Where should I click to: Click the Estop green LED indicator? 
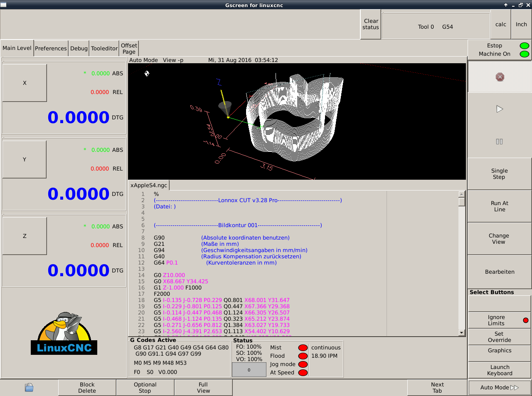(525, 46)
